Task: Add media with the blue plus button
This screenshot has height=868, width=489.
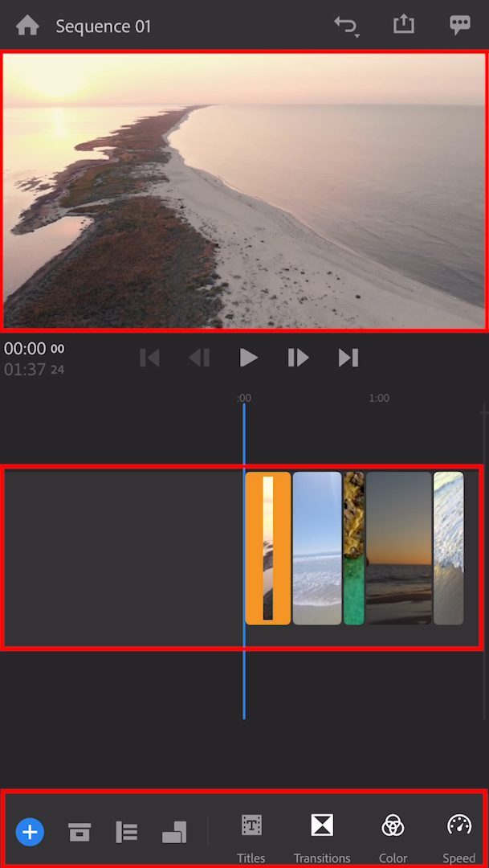Action: pos(30,832)
